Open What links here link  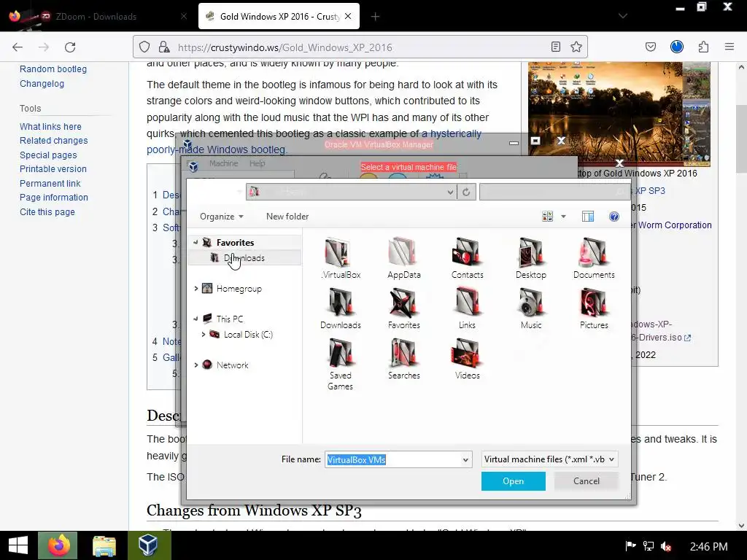point(50,127)
